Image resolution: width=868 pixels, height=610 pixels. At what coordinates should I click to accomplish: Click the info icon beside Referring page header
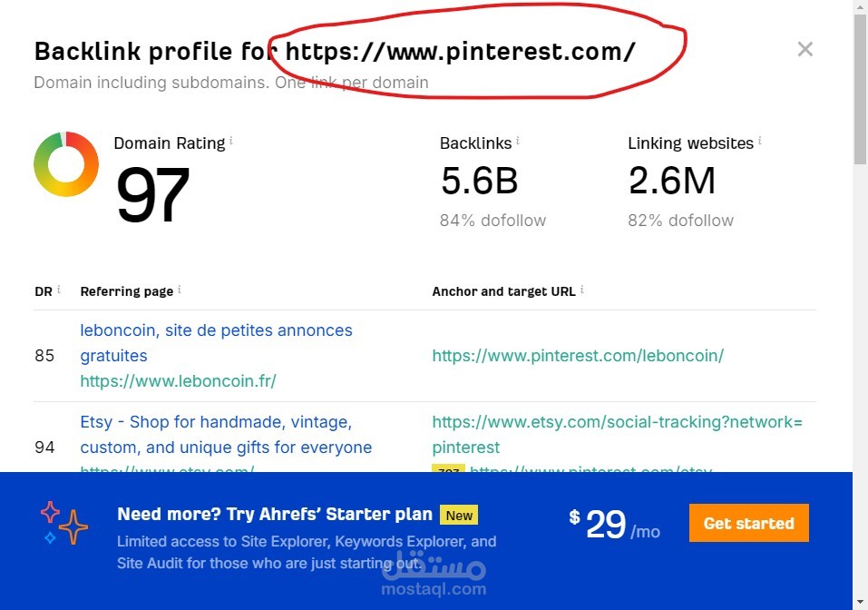click(x=180, y=290)
